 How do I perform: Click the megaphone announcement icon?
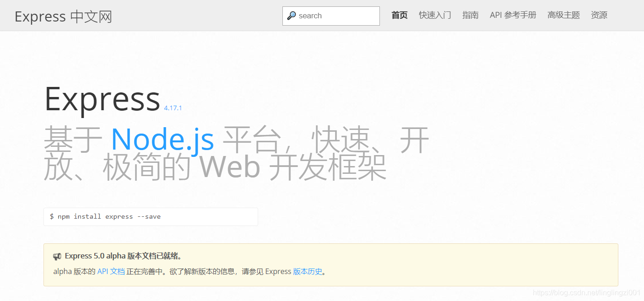coord(57,256)
